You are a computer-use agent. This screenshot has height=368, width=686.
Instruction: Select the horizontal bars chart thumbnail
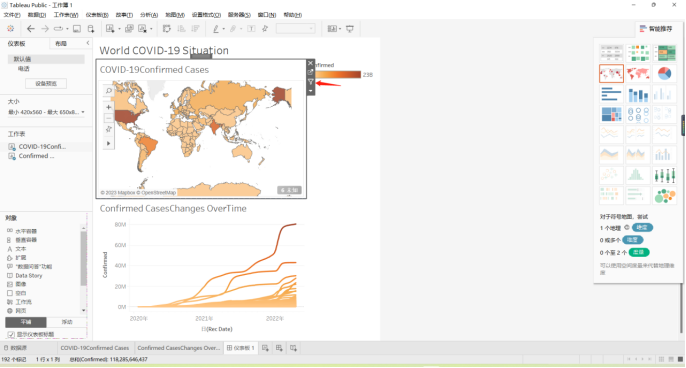point(611,94)
